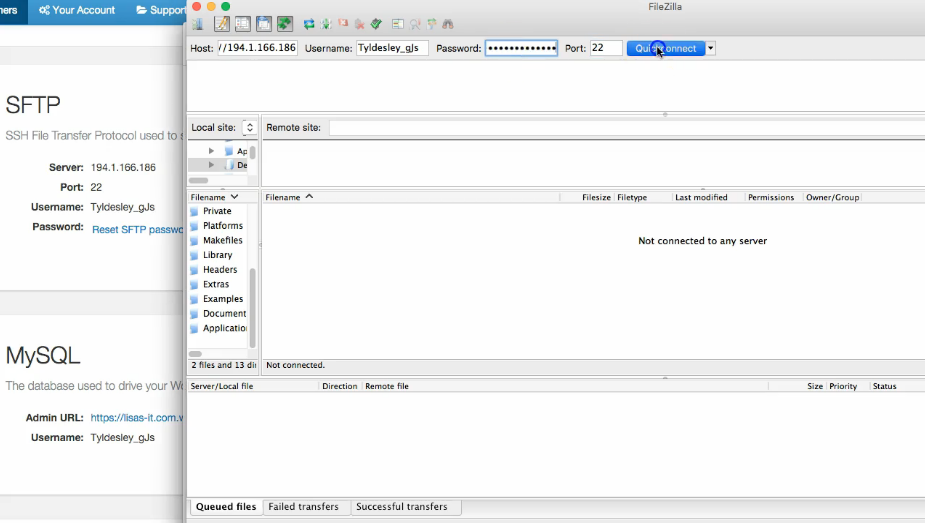925x523 pixels.
Task: Search remote files binoculars icon
Action: (x=448, y=24)
